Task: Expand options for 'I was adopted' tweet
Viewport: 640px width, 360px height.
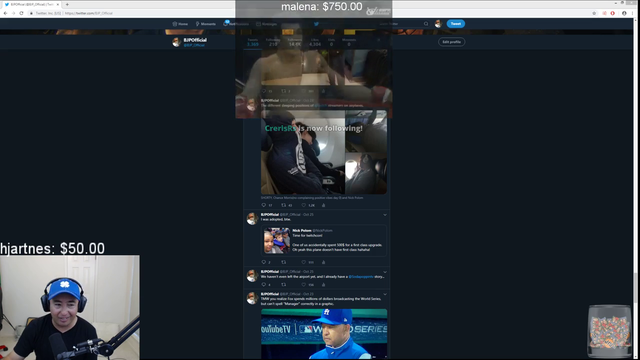Action: tap(385, 215)
